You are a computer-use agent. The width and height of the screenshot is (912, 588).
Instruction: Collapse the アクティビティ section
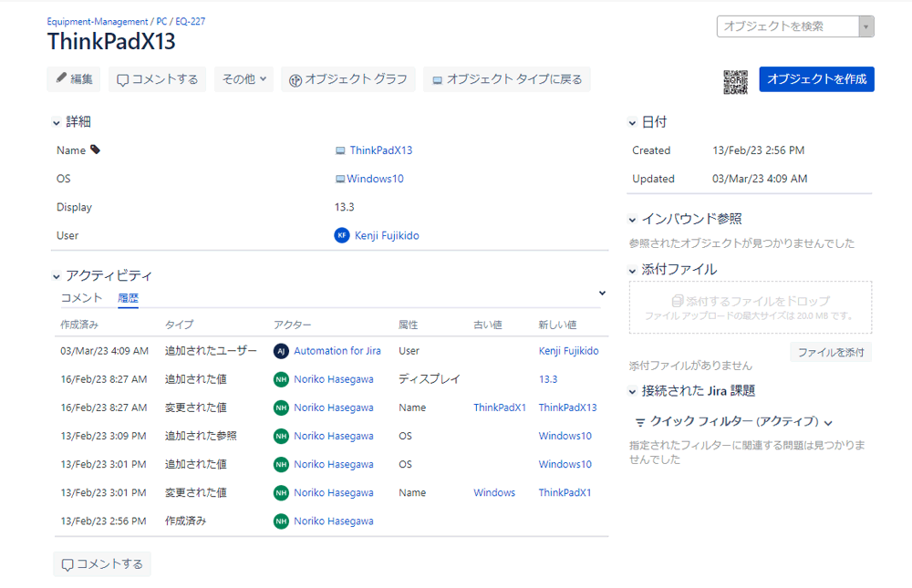[57, 276]
